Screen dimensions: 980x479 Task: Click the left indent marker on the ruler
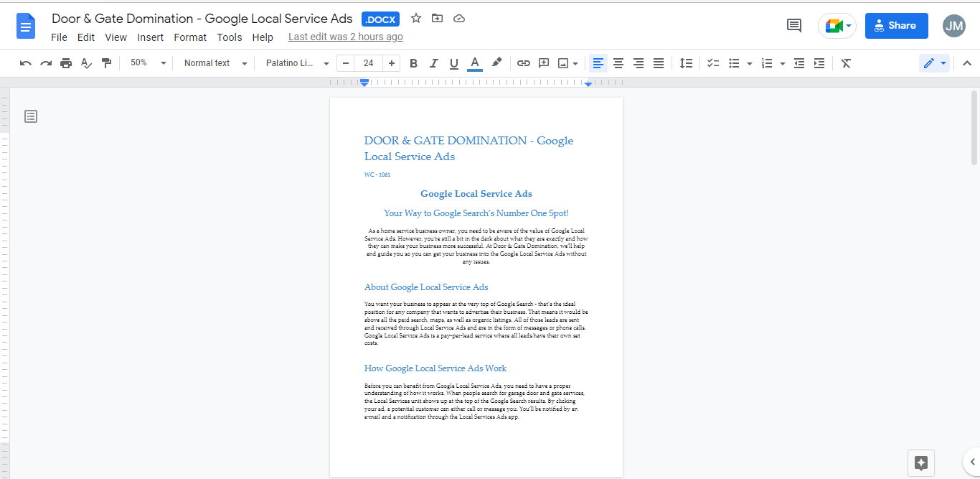click(x=364, y=84)
